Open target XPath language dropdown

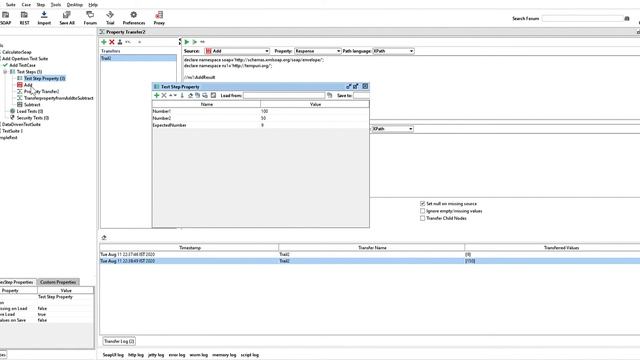tap(393, 129)
